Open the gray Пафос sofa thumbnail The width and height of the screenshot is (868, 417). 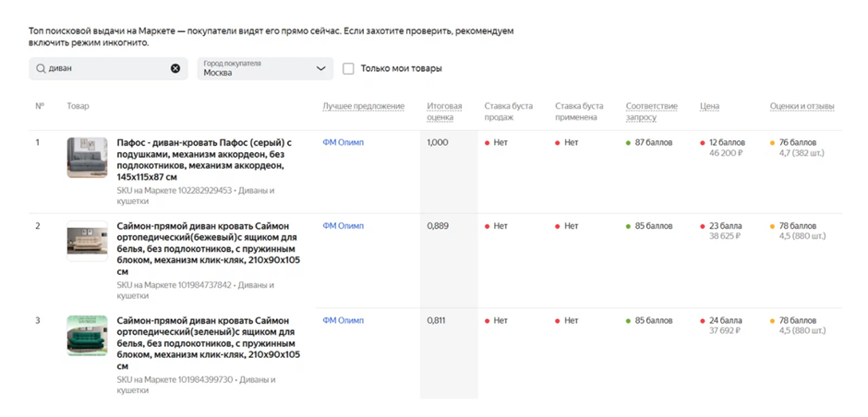88,158
